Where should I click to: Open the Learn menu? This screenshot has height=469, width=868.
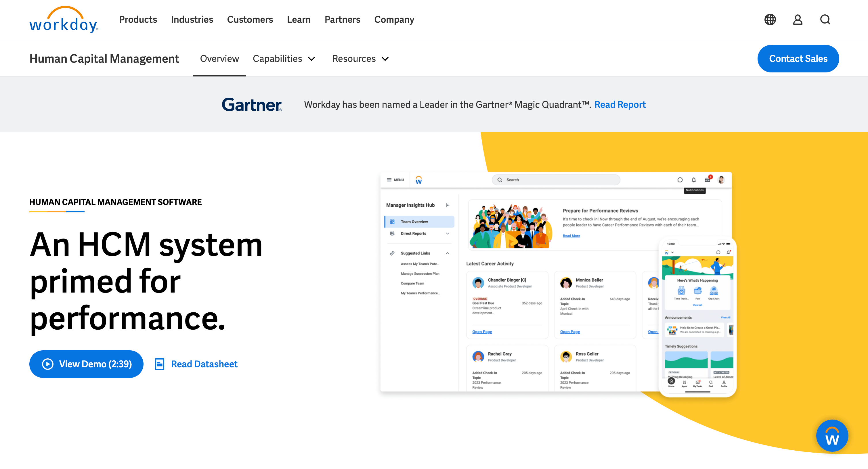pos(299,20)
